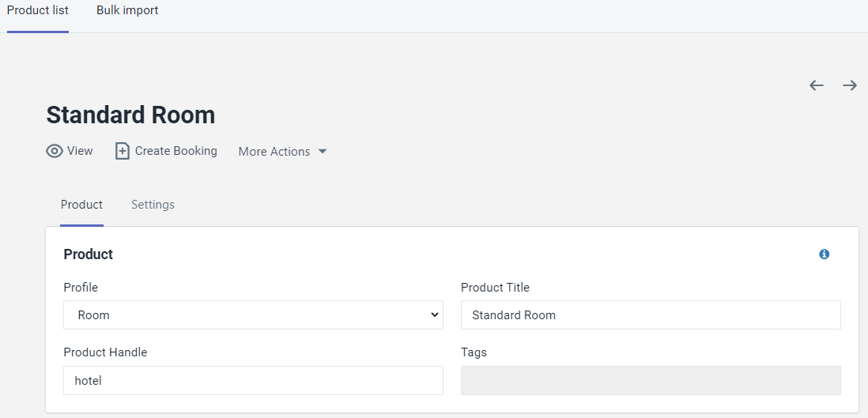This screenshot has height=418, width=868.
Task: Click the greyed Tags field
Action: tap(651, 380)
